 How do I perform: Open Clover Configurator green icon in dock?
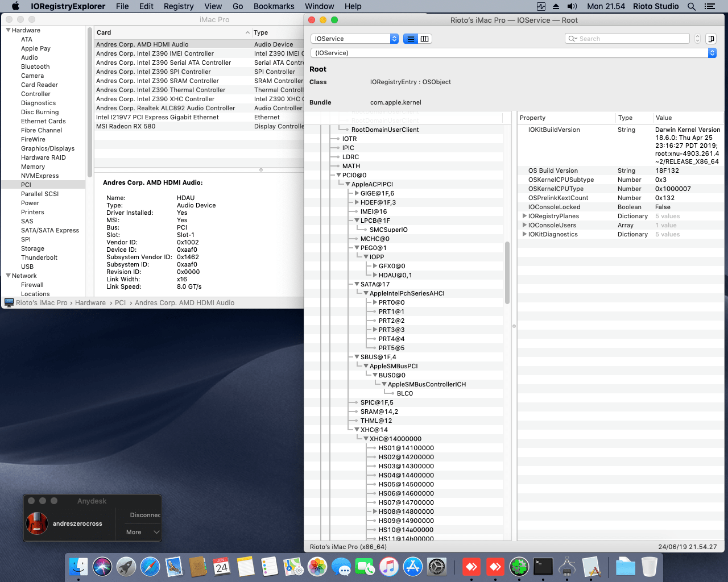(519, 567)
